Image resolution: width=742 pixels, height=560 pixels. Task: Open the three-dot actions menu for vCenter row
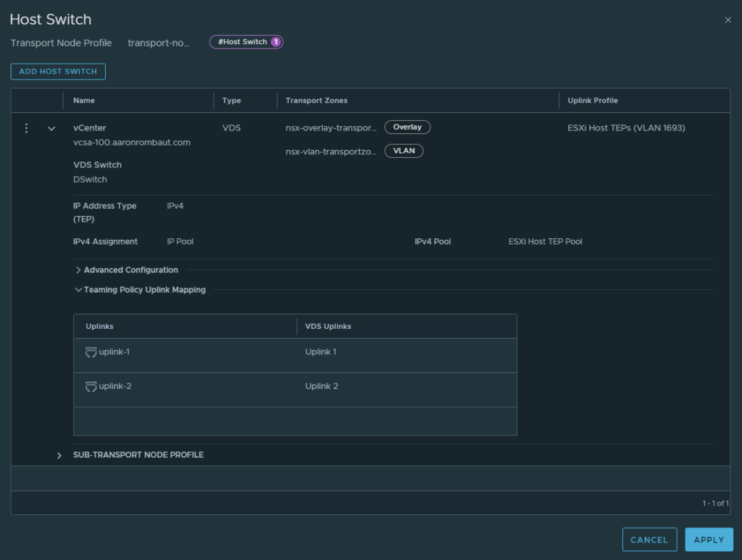[27, 128]
